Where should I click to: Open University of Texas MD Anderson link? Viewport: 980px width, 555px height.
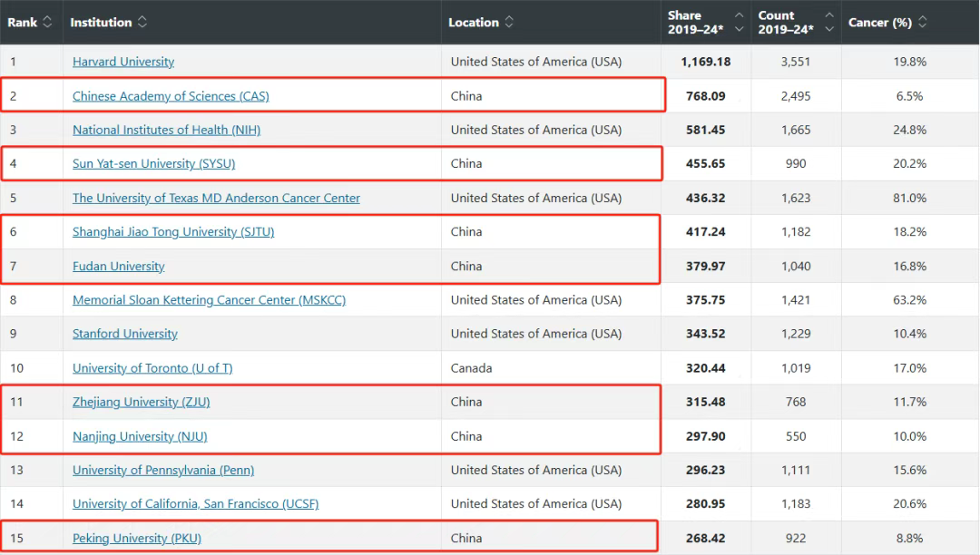pos(216,198)
